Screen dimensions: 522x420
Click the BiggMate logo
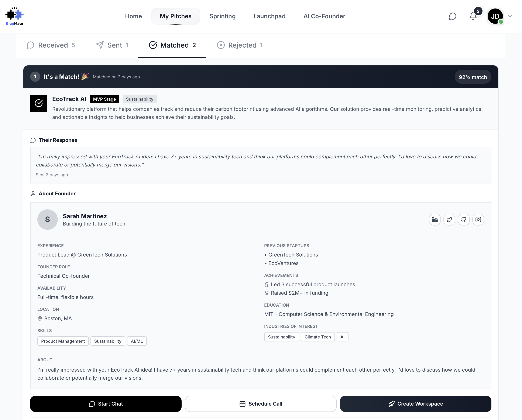coord(14,16)
